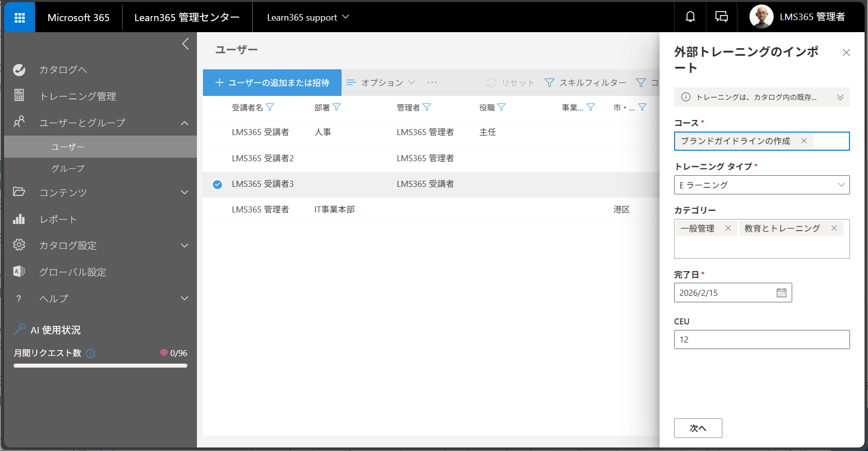Image resolution: width=868 pixels, height=451 pixels.
Task: Click the 月間リクエスト数 progress bar
Action: 100,366
